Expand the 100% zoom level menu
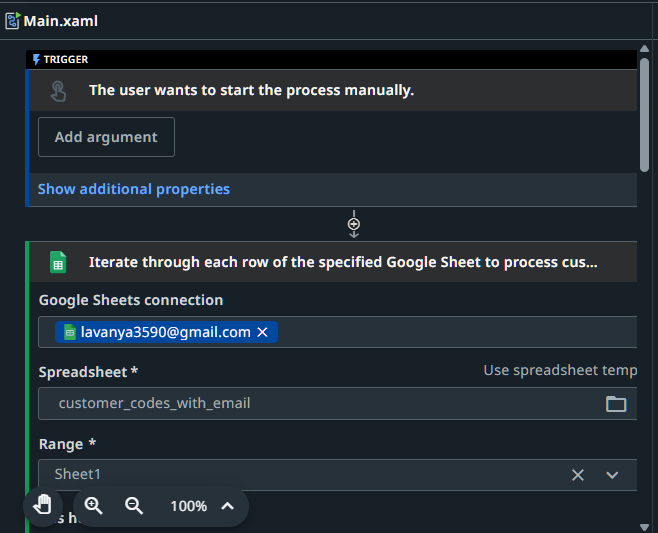 point(227,506)
